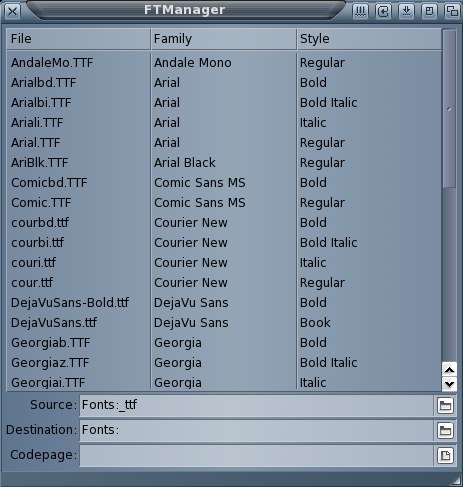The height and width of the screenshot is (487, 463).
Task: Click the Source field containing Fonts:_ttf
Action: coord(256,405)
